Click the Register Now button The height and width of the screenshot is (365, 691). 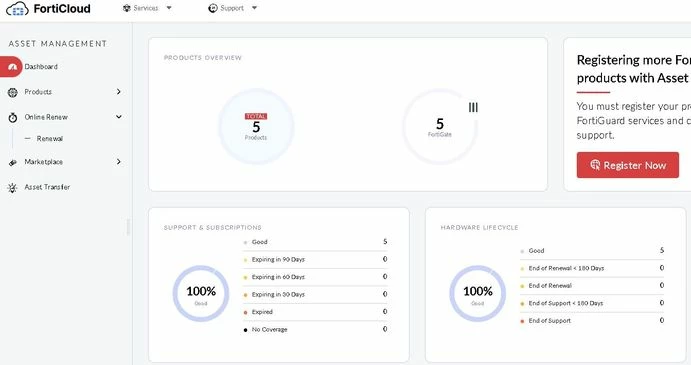pyautogui.click(x=628, y=165)
